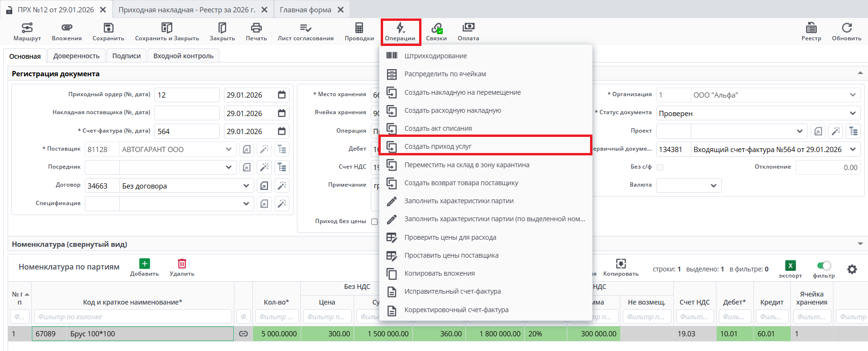Screen dimensions: 868x351
Task: Select Создать накладную на перемещение
Action: (486, 92)
